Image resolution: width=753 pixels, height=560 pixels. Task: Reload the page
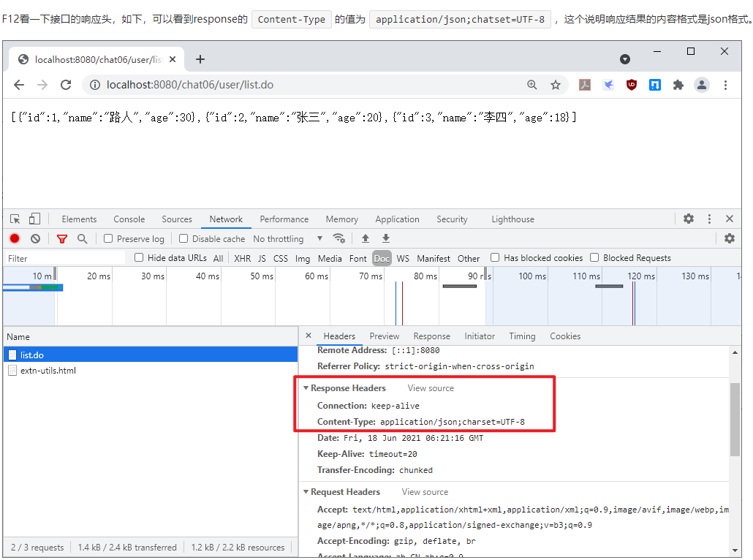click(x=66, y=85)
